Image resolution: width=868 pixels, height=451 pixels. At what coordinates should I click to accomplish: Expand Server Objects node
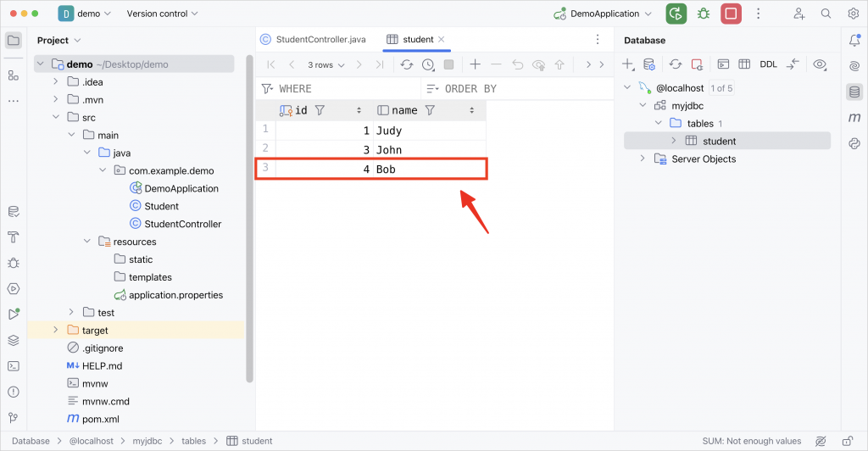pyautogui.click(x=643, y=159)
